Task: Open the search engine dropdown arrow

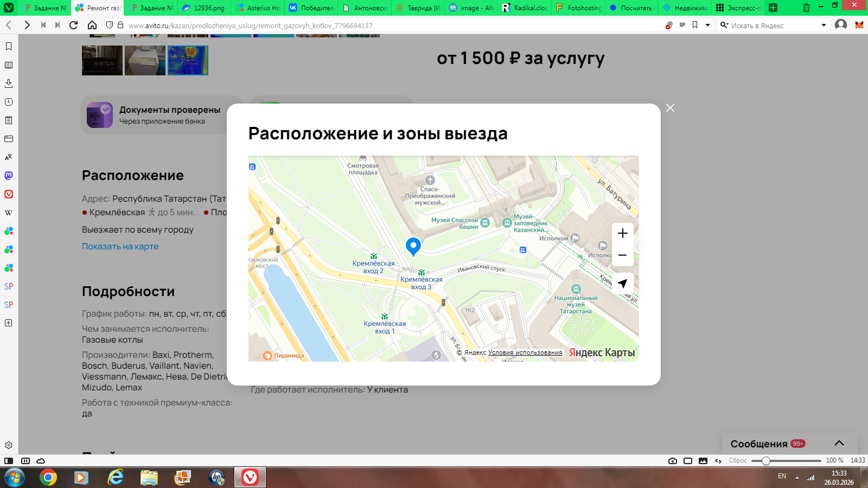Action: (x=824, y=25)
